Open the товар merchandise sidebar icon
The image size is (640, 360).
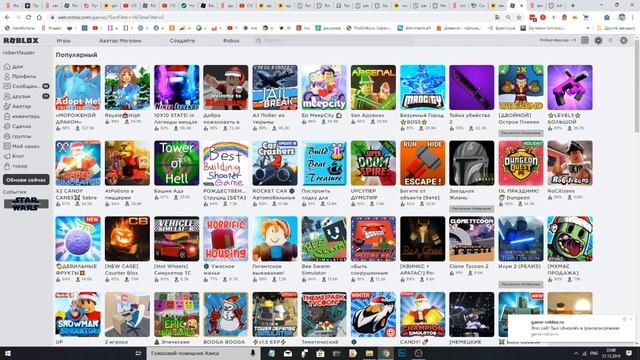7,166
